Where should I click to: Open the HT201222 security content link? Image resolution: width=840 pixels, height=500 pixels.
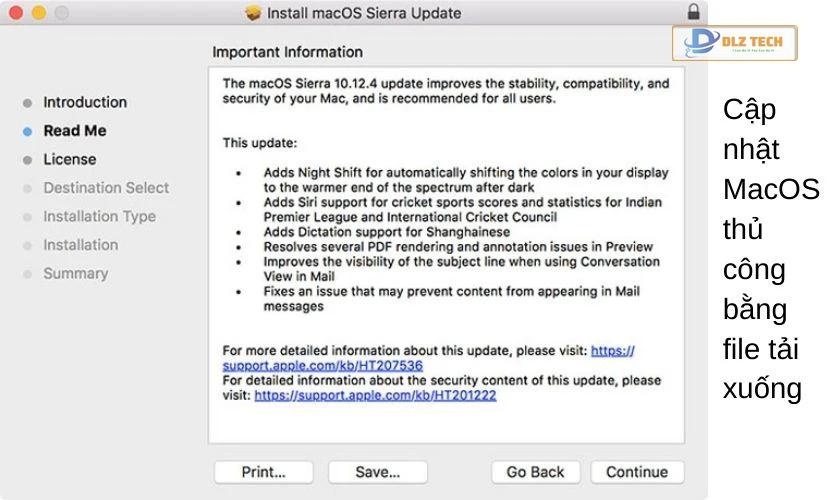(x=375, y=395)
